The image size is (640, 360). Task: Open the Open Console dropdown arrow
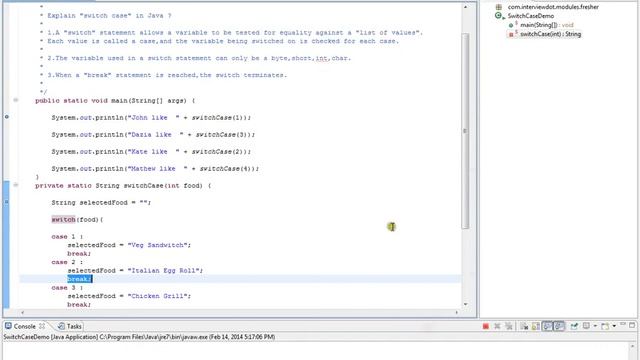click(614, 326)
